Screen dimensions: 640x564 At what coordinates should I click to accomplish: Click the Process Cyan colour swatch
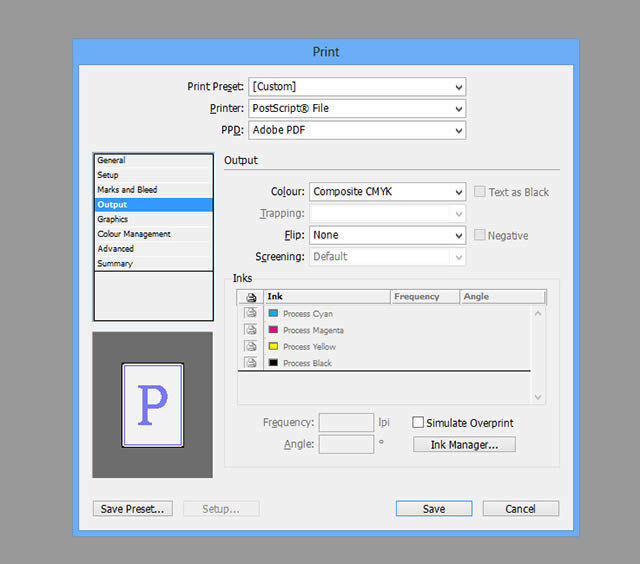[x=273, y=313]
